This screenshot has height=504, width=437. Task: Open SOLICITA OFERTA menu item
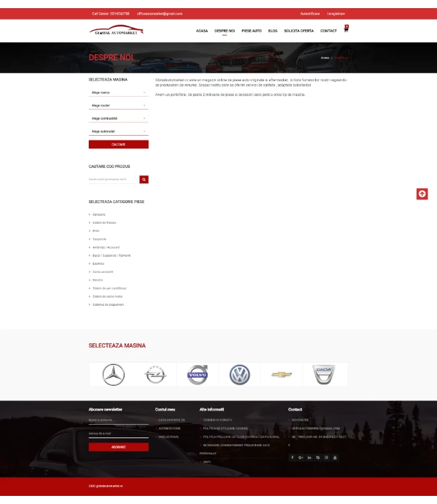(299, 31)
